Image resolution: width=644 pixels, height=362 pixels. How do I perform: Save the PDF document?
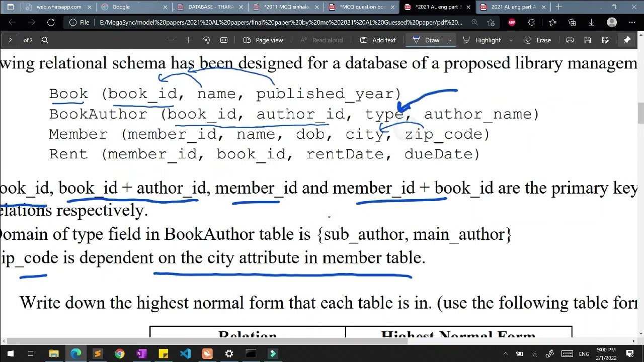tap(587, 40)
